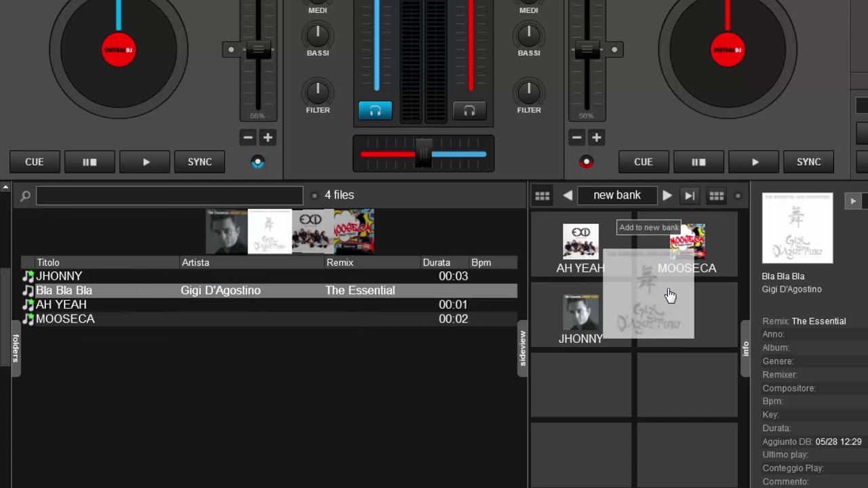Click the left deck blue indicator circle
The height and width of the screenshot is (488, 868).
pos(258,162)
